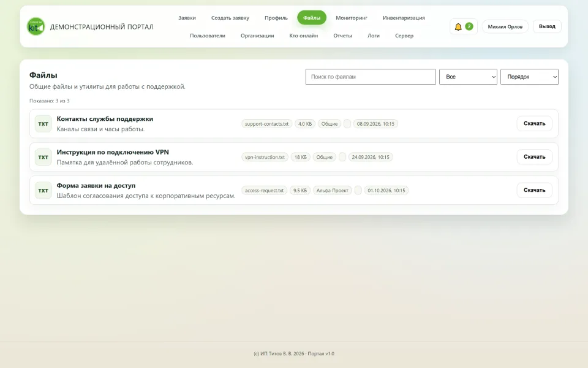Open the Сервер section
This screenshot has height=368, width=588.
pos(404,36)
